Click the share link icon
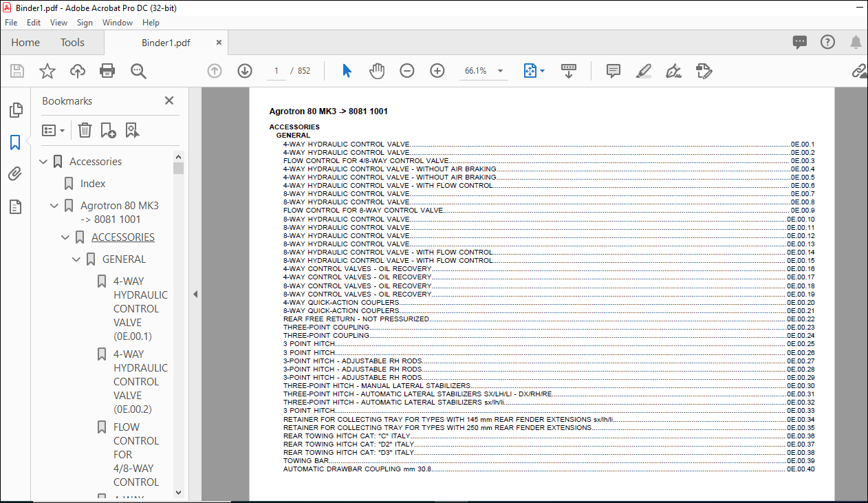 859,71
